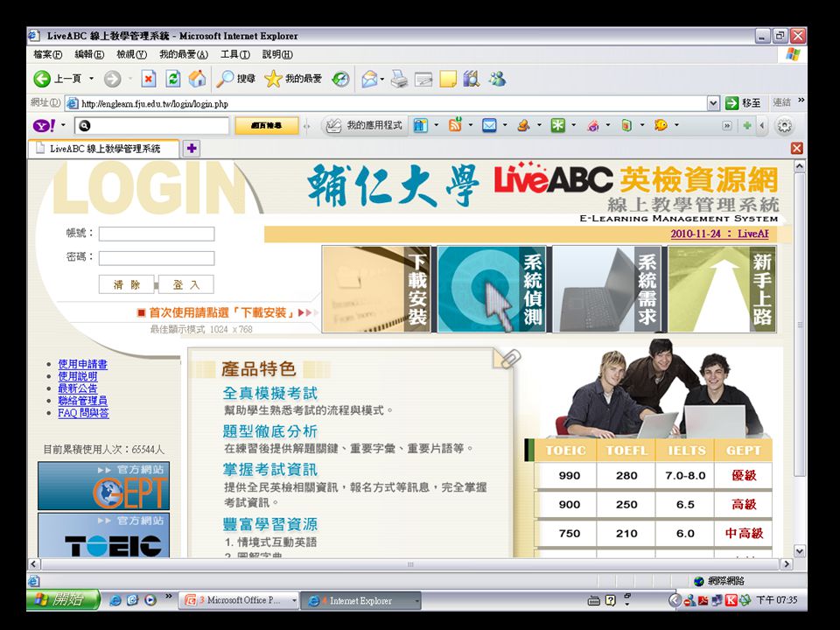Image resolution: width=840 pixels, height=630 pixels.
Task: Open the address bar URL dropdown
Action: (713, 103)
